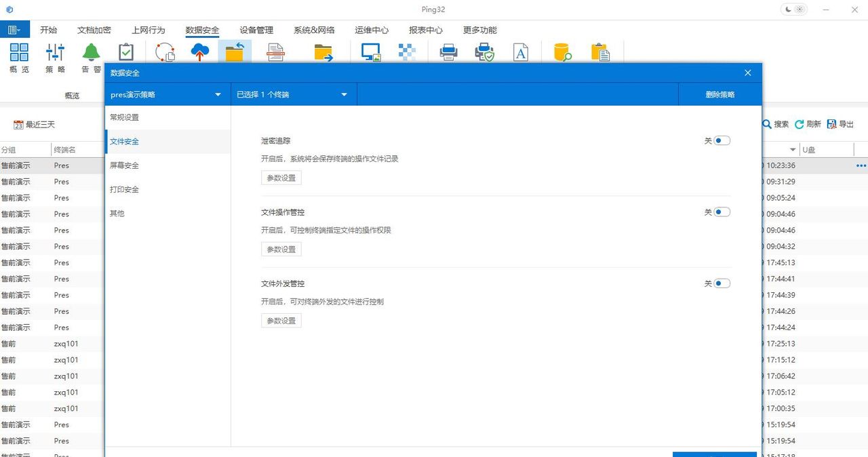This screenshot has height=457, width=868.
Task: Select the 概览 overview icon
Action: click(18, 57)
